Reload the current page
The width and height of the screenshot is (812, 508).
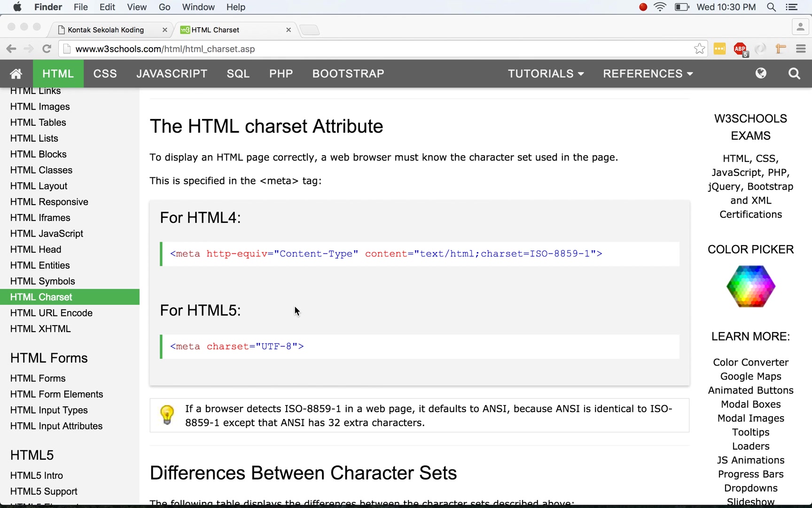[47, 48]
